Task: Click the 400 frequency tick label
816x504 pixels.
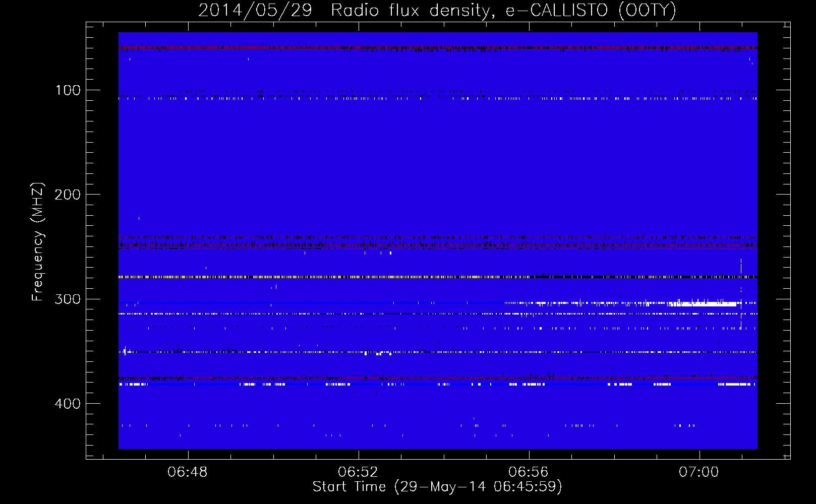Action: [x=68, y=404]
